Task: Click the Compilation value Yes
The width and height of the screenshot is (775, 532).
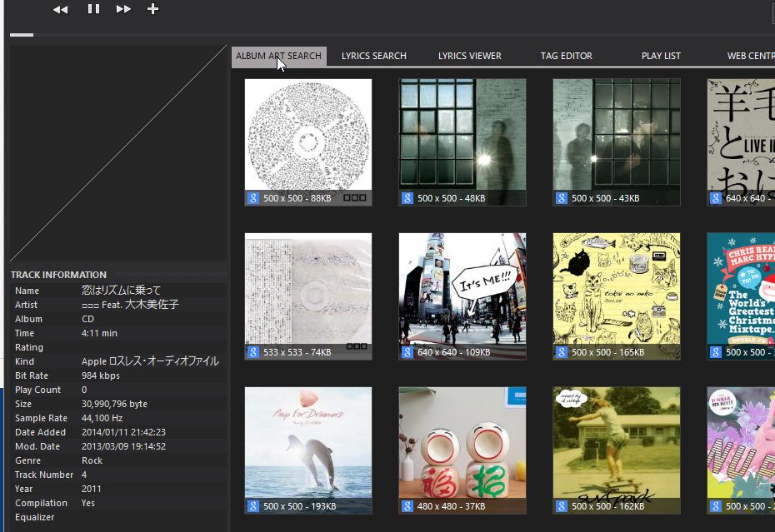Action: [x=88, y=503]
